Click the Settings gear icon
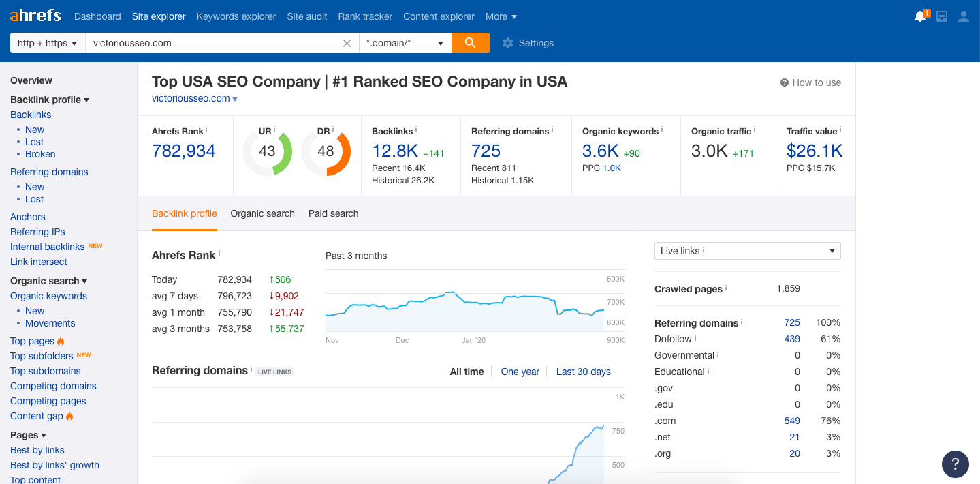This screenshot has width=980, height=484. [x=507, y=43]
